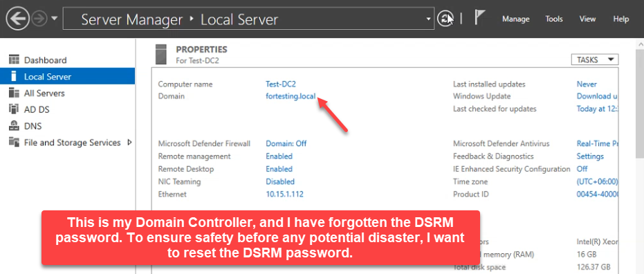Open the TASKS dropdown
This screenshot has width=644, height=274.
[595, 60]
